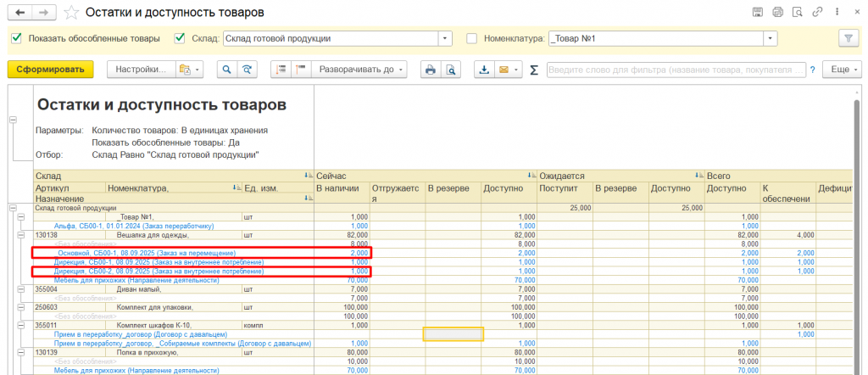Copy link to the report (chain icon)

pos(816,12)
